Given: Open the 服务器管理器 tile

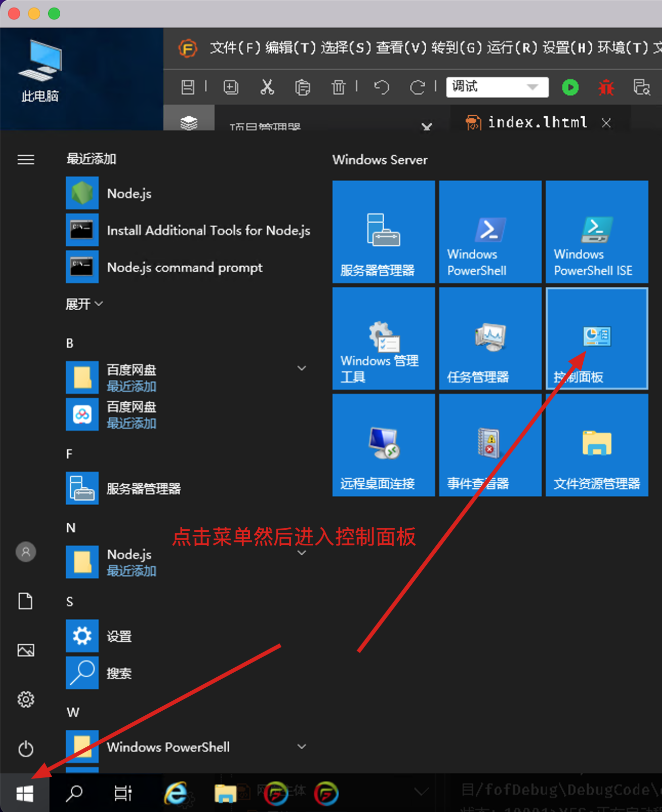Looking at the screenshot, I should 384,232.
